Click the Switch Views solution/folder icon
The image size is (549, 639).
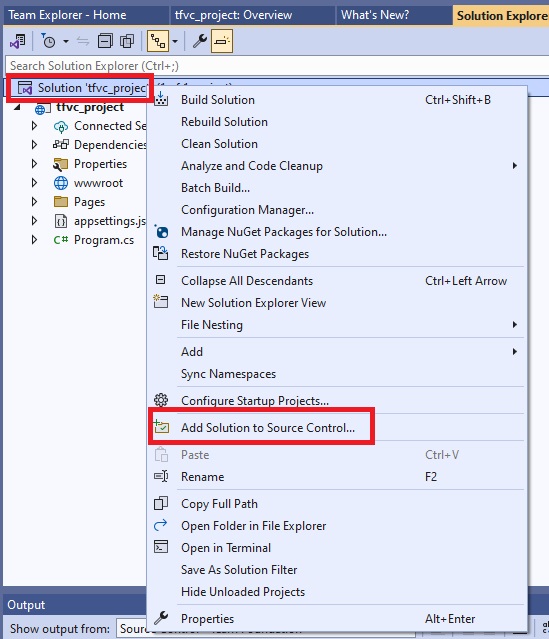(18, 41)
